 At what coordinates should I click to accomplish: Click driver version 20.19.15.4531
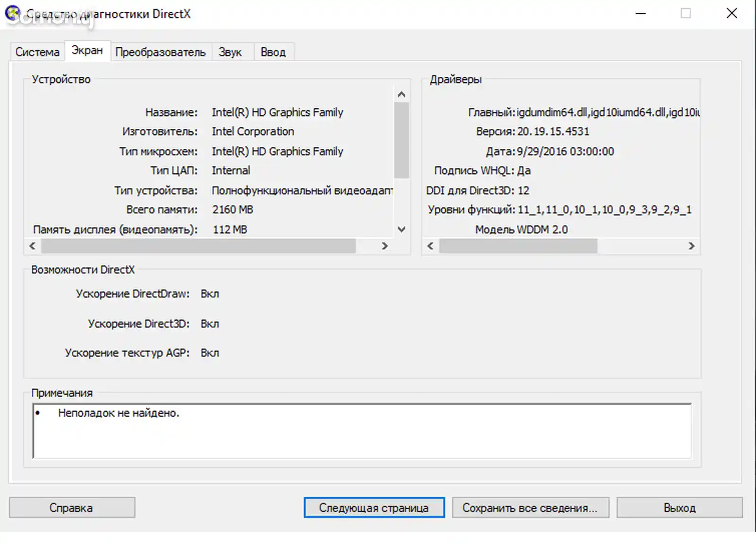(x=553, y=132)
